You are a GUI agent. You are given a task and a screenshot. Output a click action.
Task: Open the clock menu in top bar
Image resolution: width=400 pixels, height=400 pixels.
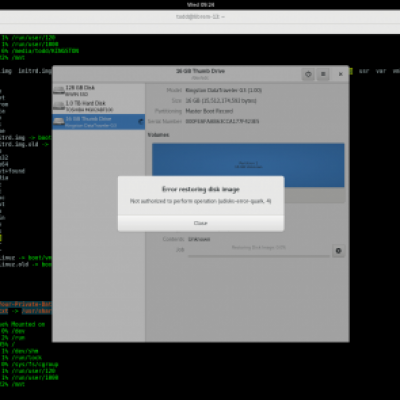pyautogui.click(x=200, y=5)
